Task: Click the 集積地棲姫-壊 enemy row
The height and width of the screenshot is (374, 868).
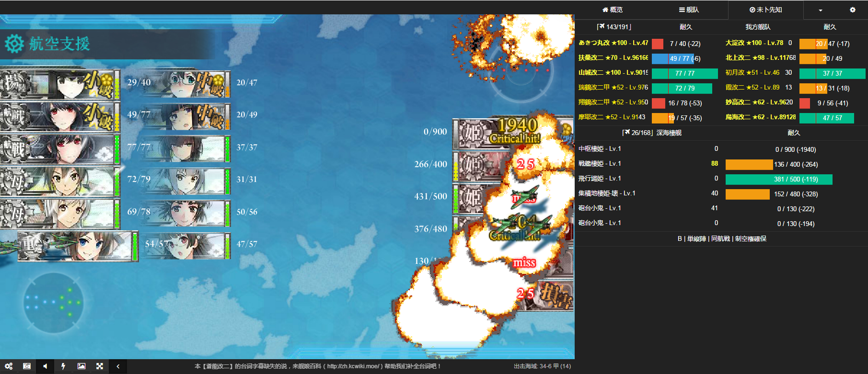Action: (x=721, y=194)
